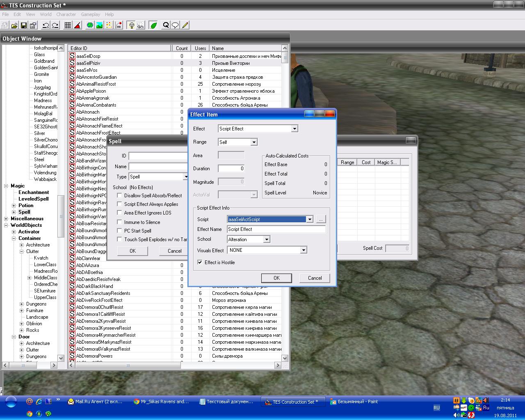Check the PC Start Spell option
Screen dimensions: 525x420
coord(120,231)
